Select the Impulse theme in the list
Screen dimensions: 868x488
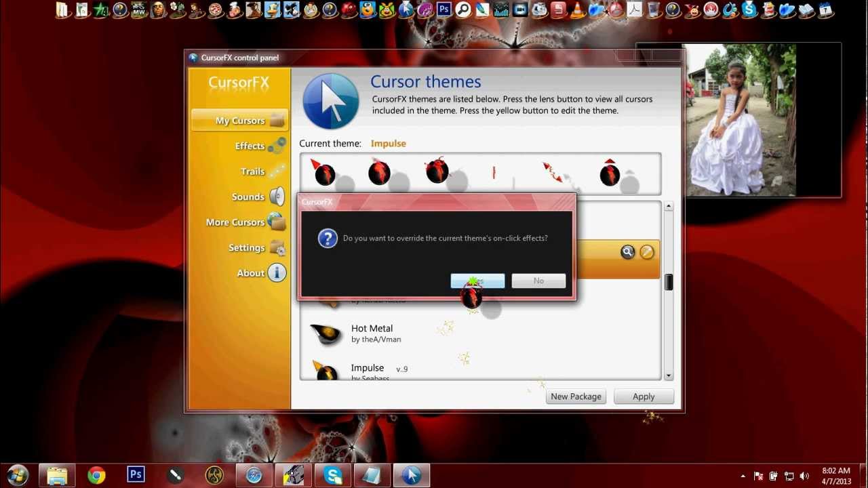(480, 369)
